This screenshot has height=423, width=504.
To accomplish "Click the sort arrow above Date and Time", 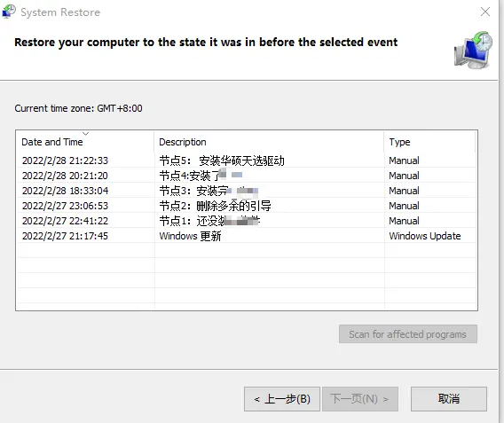I will point(85,133).
